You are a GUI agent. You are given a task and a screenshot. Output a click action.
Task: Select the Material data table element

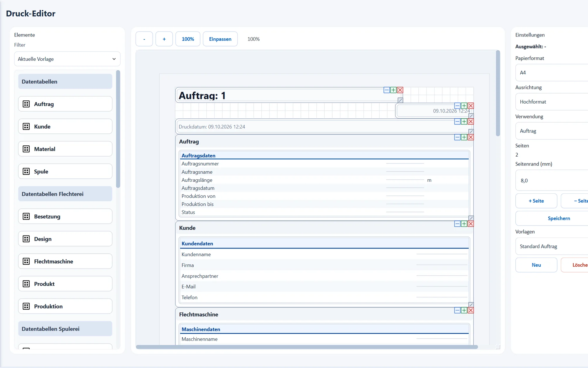click(x=65, y=149)
